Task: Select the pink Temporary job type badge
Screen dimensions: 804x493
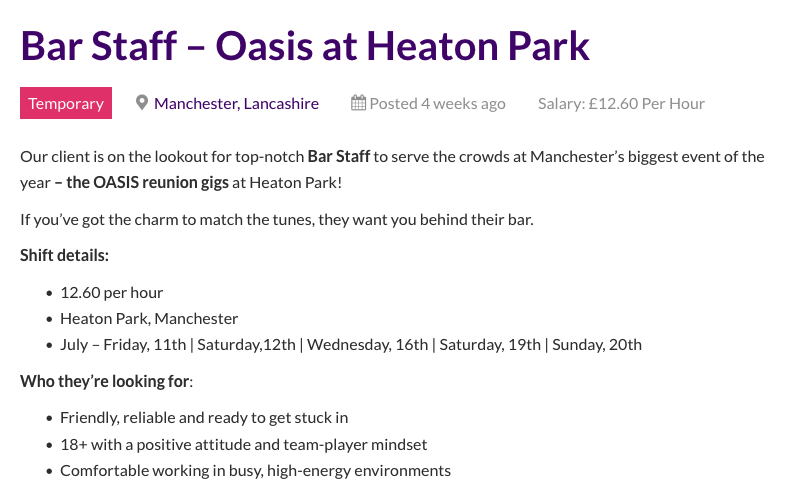Action: coord(66,104)
